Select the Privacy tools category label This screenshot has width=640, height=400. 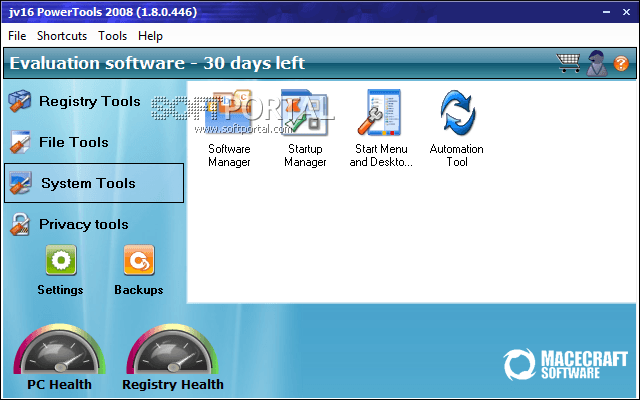pos(84,224)
